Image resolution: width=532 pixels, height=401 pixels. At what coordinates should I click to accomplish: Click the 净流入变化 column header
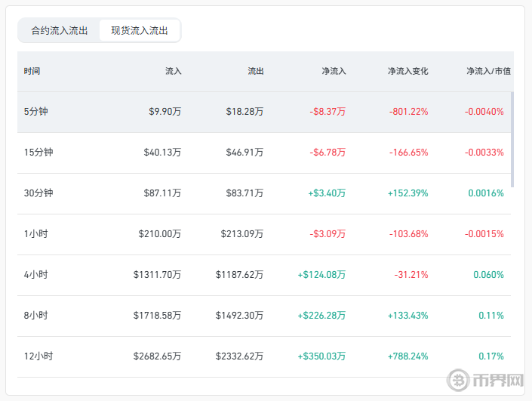tap(407, 71)
